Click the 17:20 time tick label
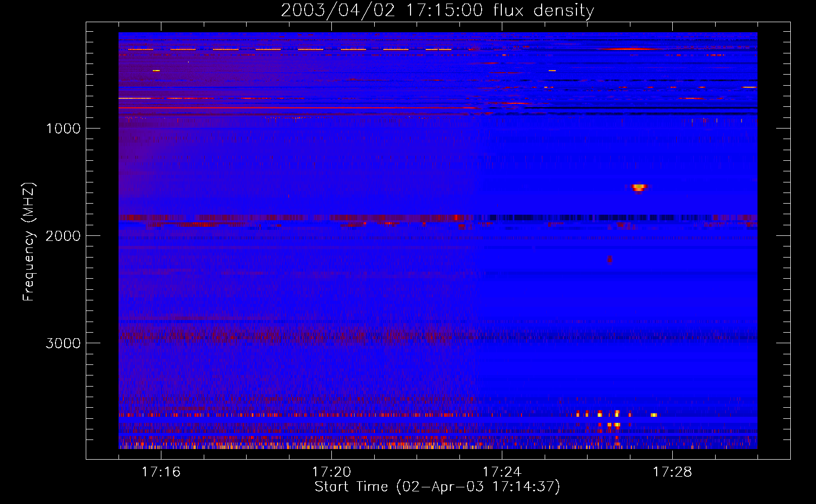 point(331,472)
